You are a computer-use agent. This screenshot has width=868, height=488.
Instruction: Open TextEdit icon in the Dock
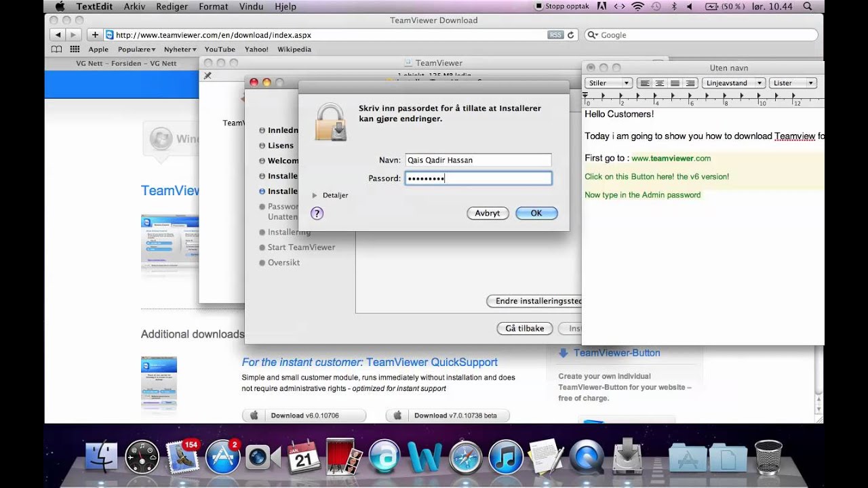pos(545,457)
